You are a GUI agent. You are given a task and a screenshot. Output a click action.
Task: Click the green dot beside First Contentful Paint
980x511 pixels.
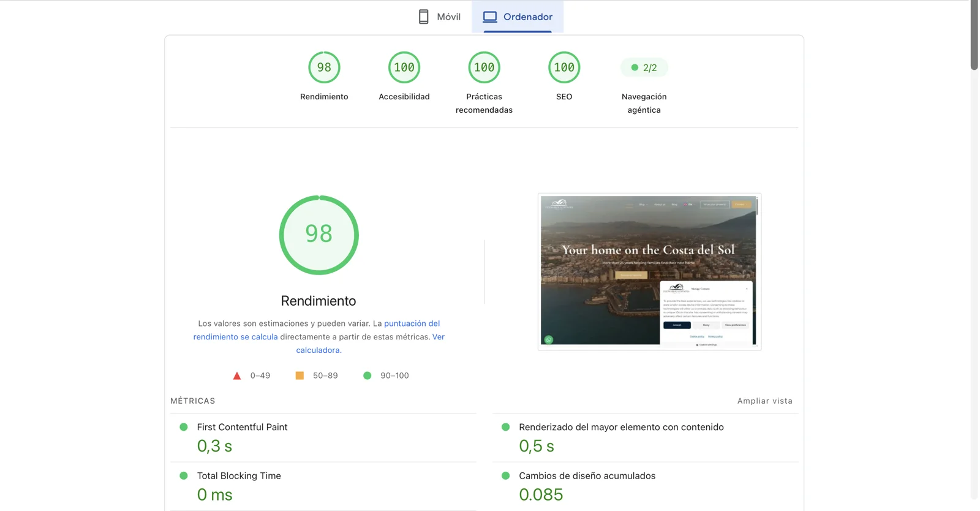tap(183, 427)
